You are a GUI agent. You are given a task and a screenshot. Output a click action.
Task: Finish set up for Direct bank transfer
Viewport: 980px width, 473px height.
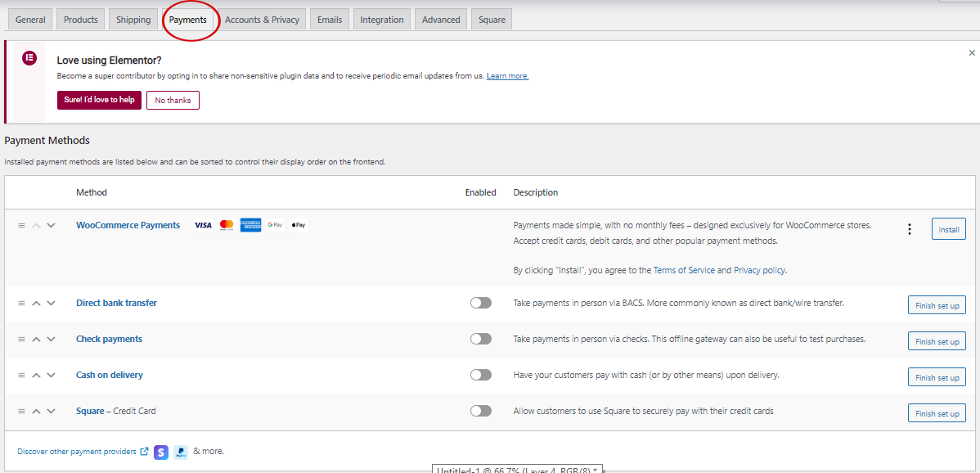pos(937,305)
